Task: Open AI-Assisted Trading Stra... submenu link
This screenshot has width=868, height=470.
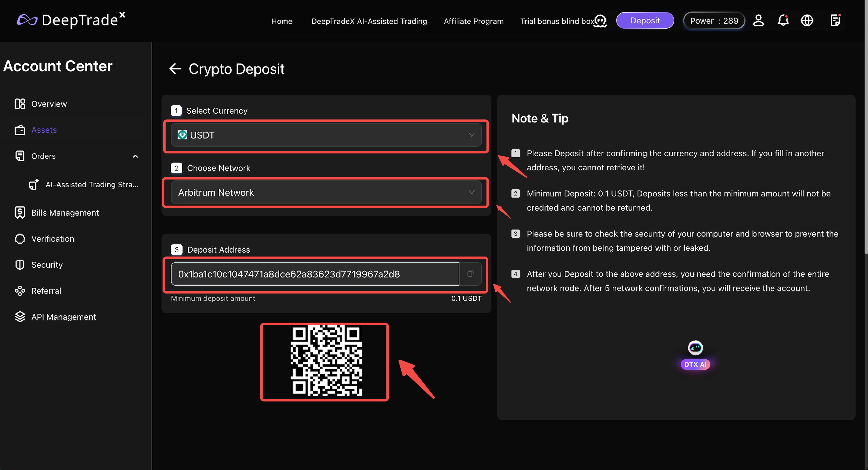Action: tap(92, 185)
